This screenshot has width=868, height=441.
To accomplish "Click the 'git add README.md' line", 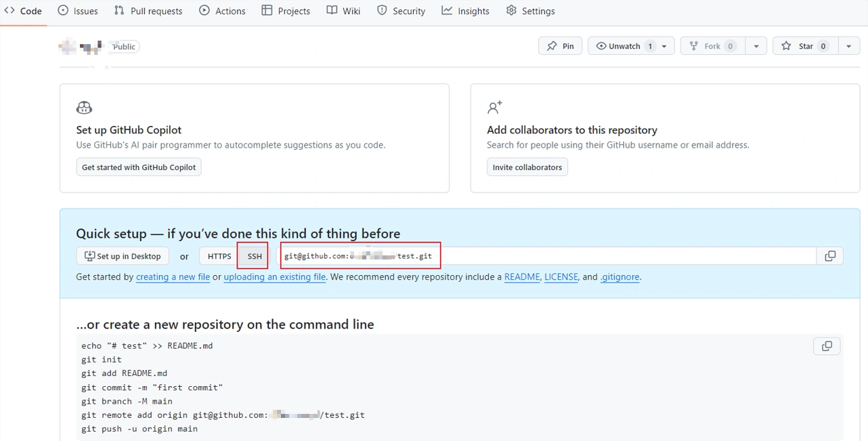I will pyautogui.click(x=125, y=373).
